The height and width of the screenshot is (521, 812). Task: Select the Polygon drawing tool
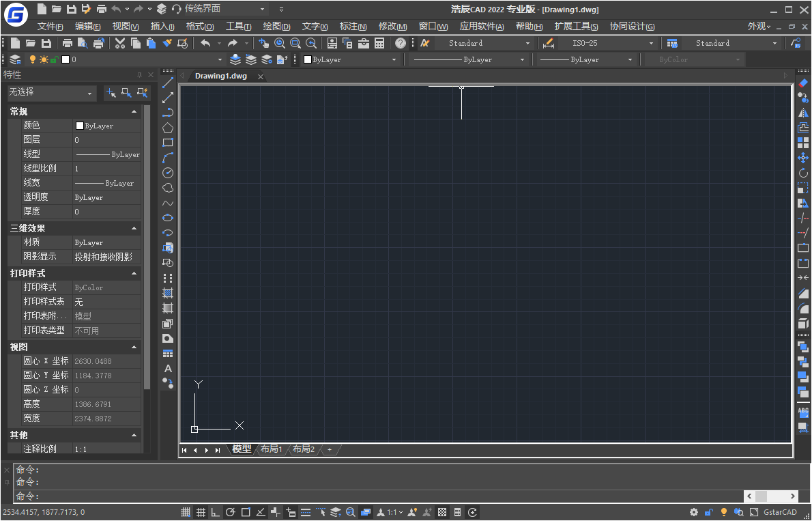pos(168,128)
